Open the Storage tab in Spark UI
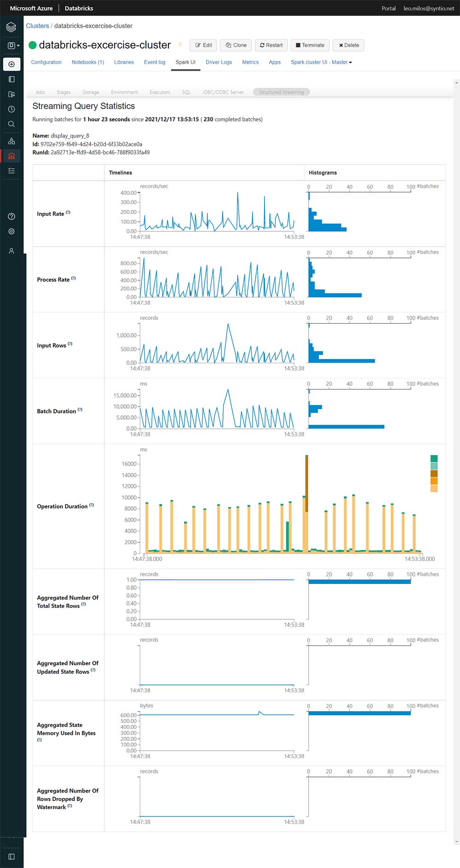Screen dimensions: 460x868 (x=91, y=92)
